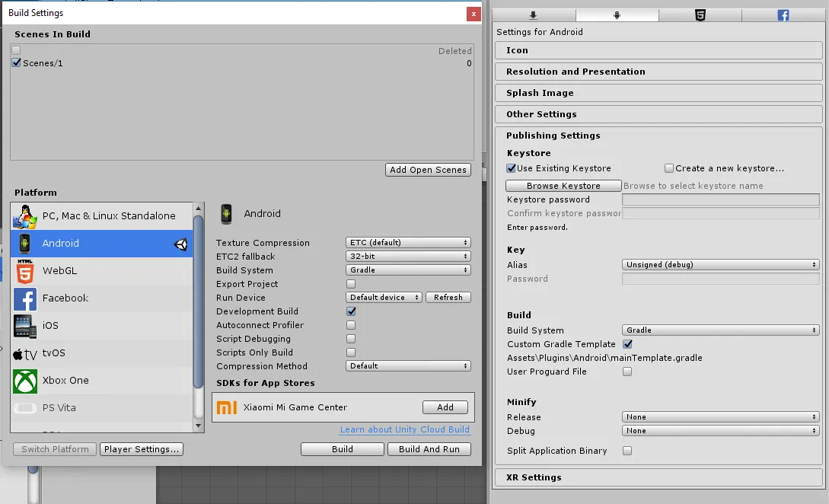Click the Unity logo on Android row
This screenshot has width=829, height=504.
coord(181,244)
